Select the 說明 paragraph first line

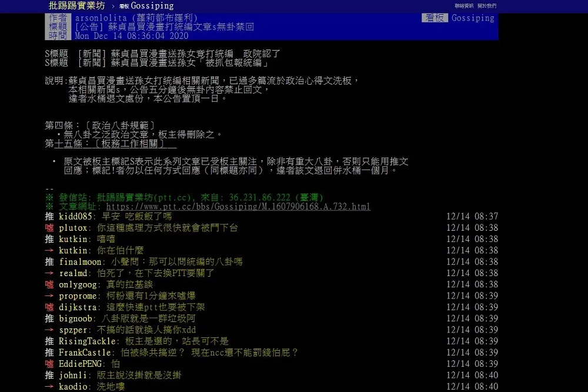(x=202, y=81)
